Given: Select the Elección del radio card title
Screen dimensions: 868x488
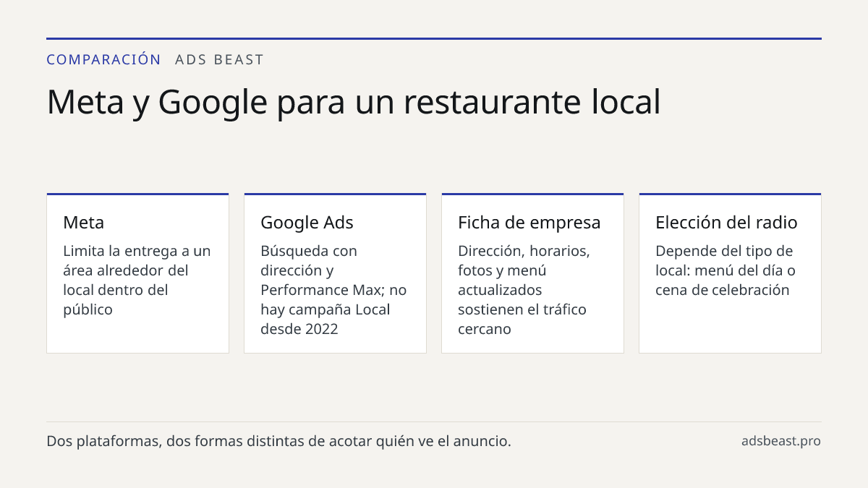Looking at the screenshot, I should [x=726, y=223].
